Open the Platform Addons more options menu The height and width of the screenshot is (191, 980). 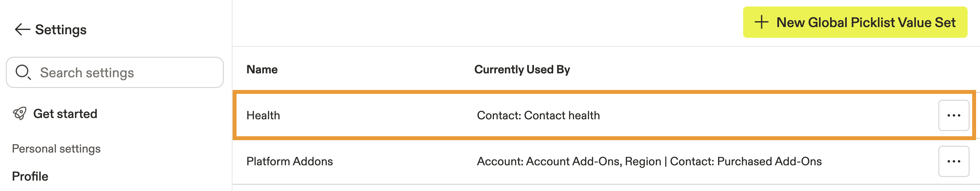[x=953, y=161]
